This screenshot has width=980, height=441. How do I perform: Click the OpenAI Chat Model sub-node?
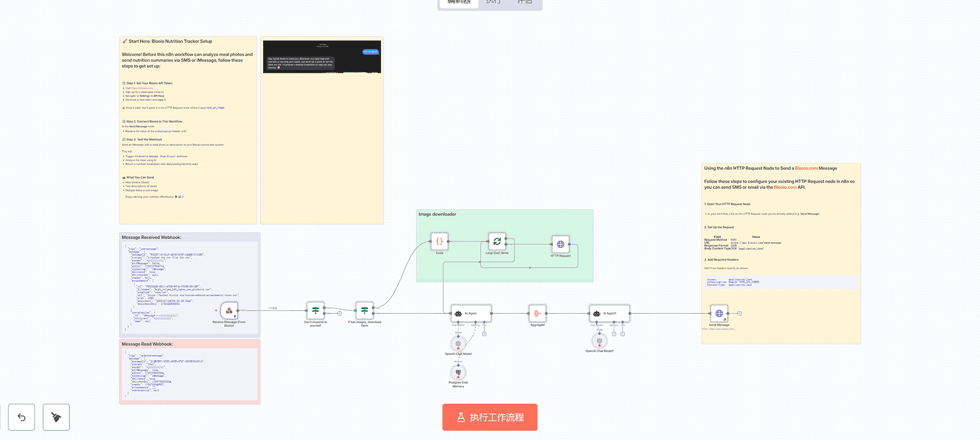tap(459, 344)
